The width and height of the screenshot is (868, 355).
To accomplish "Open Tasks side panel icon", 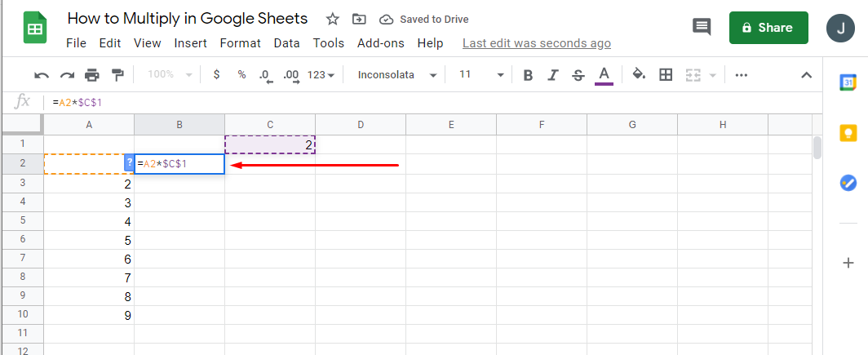I will 848,183.
